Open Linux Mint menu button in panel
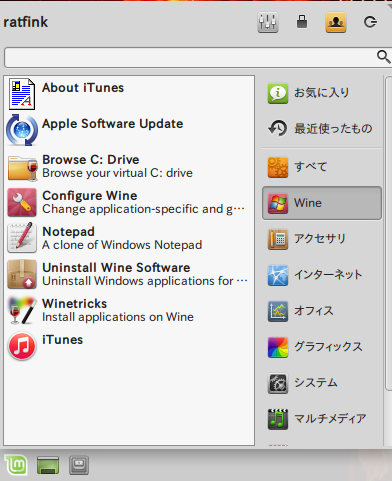Viewport: 392px width, 481px height. coord(16,465)
